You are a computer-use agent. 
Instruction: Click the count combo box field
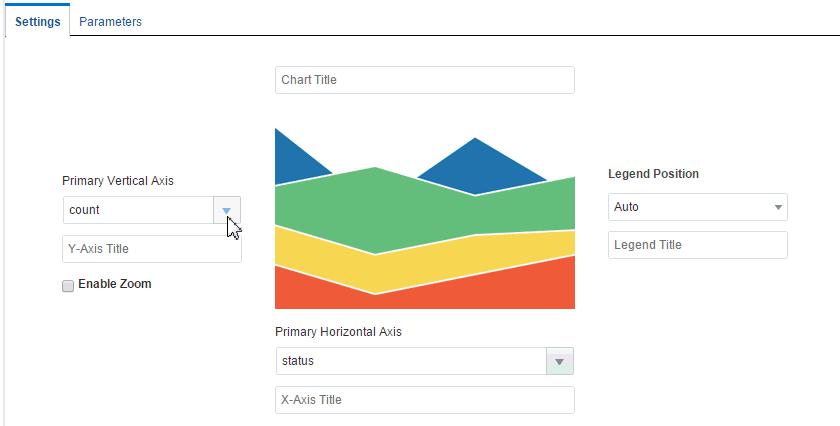[138, 210]
